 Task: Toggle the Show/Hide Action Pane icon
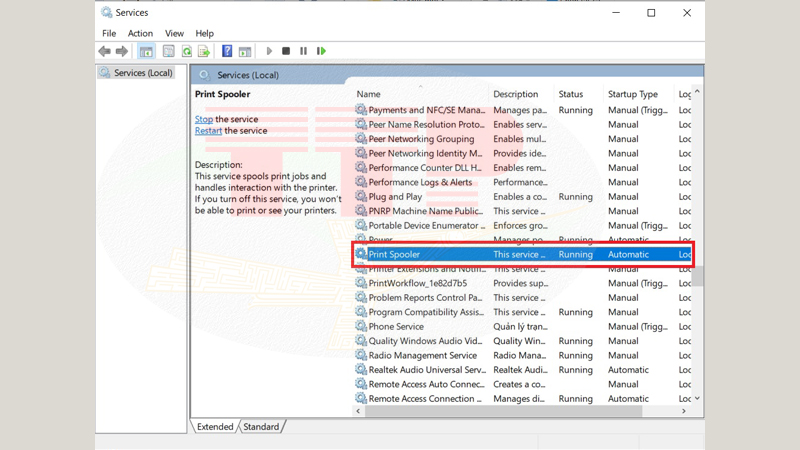tap(245, 51)
